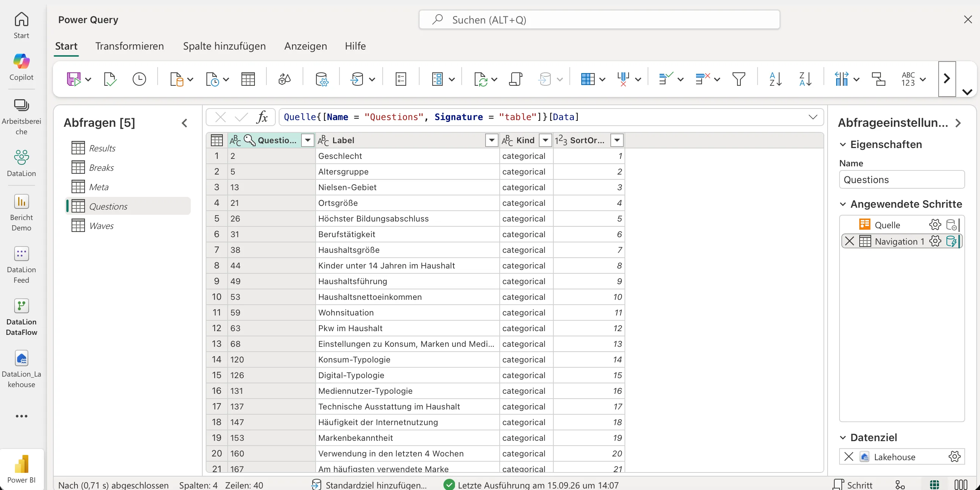This screenshot has height=490, width=980.
Task: Click the refresh document icon
Action: 481,79
